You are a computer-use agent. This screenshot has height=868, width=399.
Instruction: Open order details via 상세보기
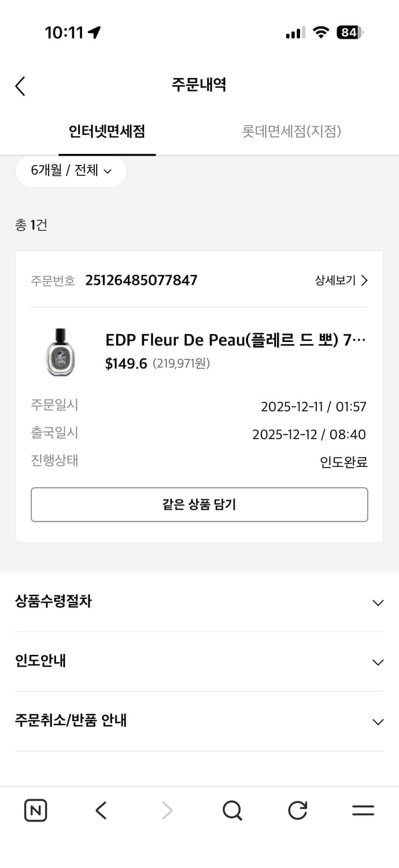coord(342,280)
